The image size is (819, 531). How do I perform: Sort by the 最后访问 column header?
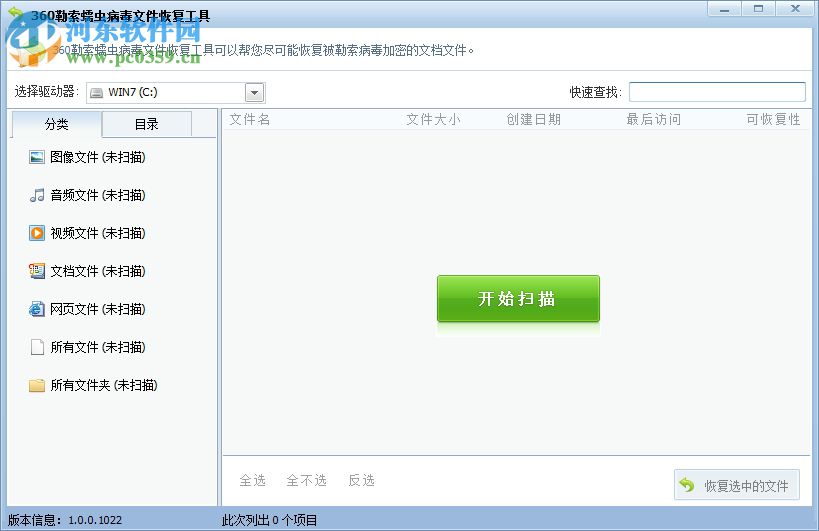point(654,120)
